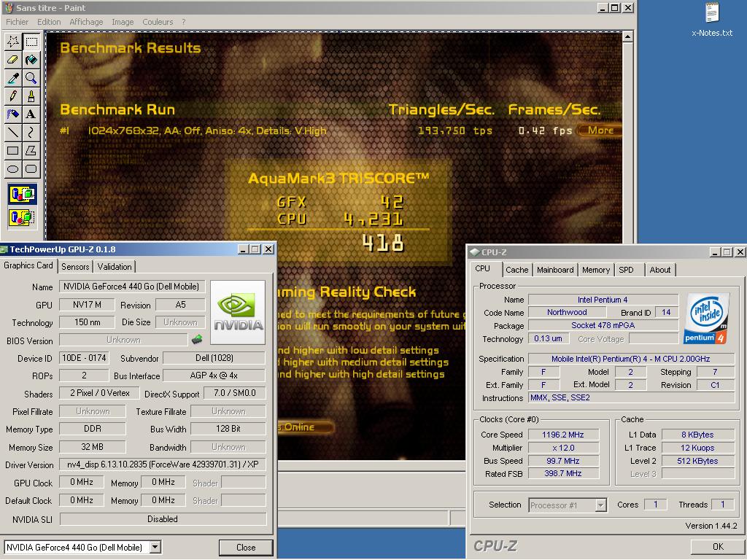Select the Rectangle shape tool
This screenshot has height=560, width=747.
click(x=13, y=150)
